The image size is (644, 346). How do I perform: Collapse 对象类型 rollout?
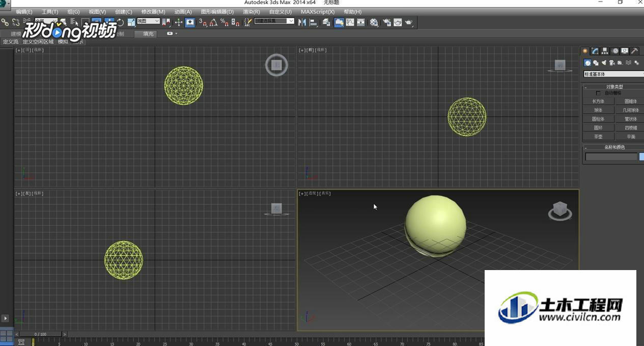614,87
